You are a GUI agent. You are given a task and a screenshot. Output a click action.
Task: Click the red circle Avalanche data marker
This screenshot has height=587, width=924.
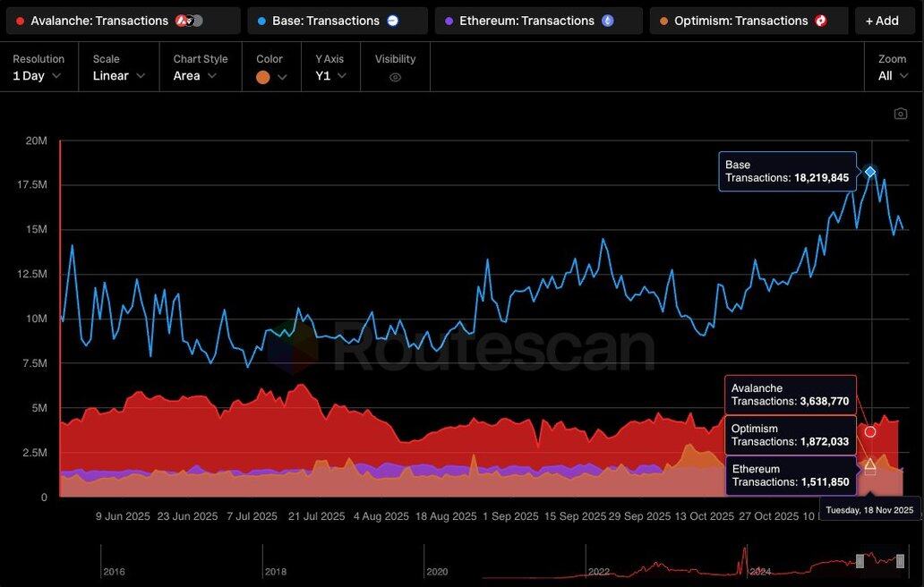(869, 431)
